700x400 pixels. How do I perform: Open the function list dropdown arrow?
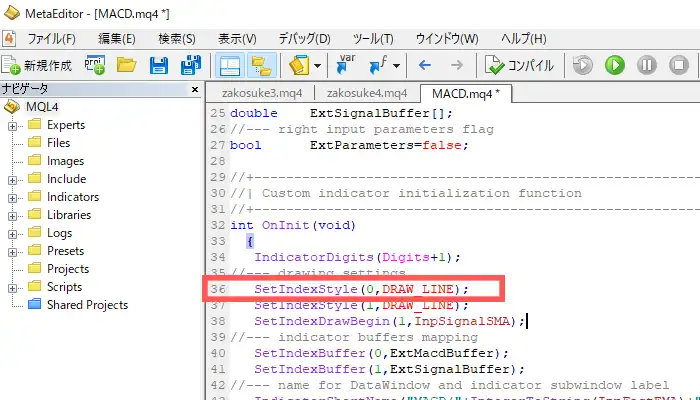coord(396,66)
